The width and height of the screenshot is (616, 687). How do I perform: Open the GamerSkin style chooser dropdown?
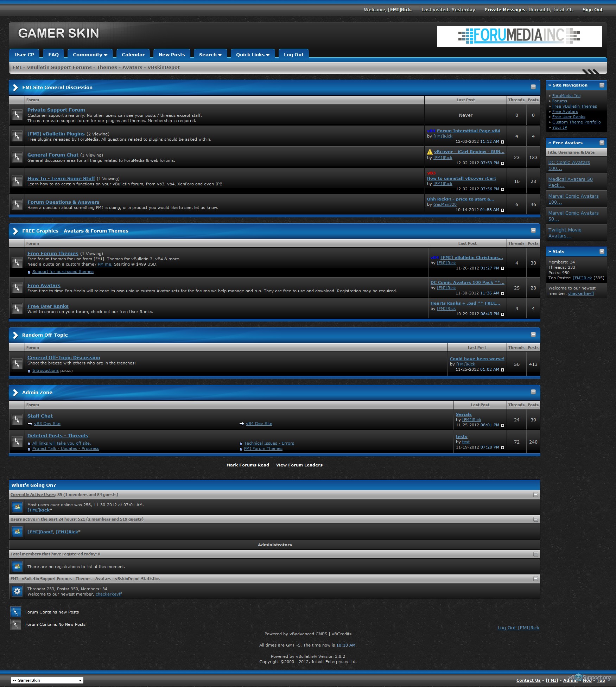47,680
